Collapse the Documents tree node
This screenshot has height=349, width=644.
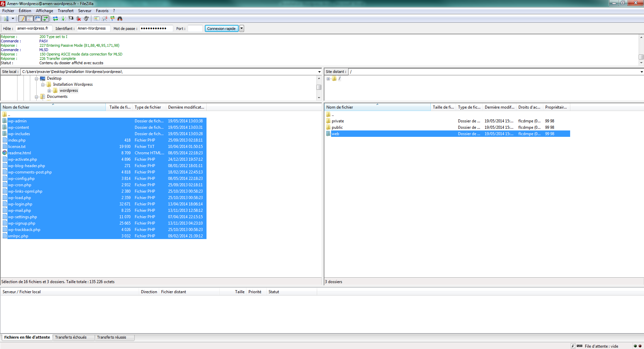[37, 96]
